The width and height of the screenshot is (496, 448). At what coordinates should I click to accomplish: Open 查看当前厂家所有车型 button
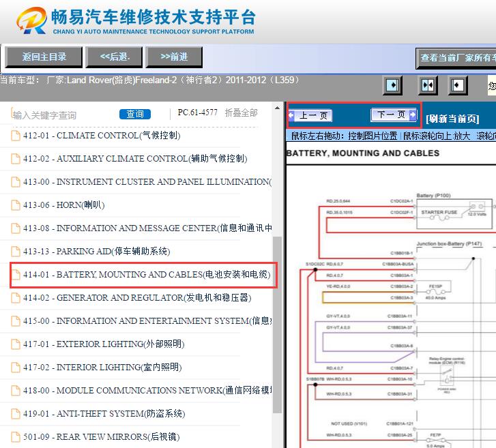tap(456, 59)
